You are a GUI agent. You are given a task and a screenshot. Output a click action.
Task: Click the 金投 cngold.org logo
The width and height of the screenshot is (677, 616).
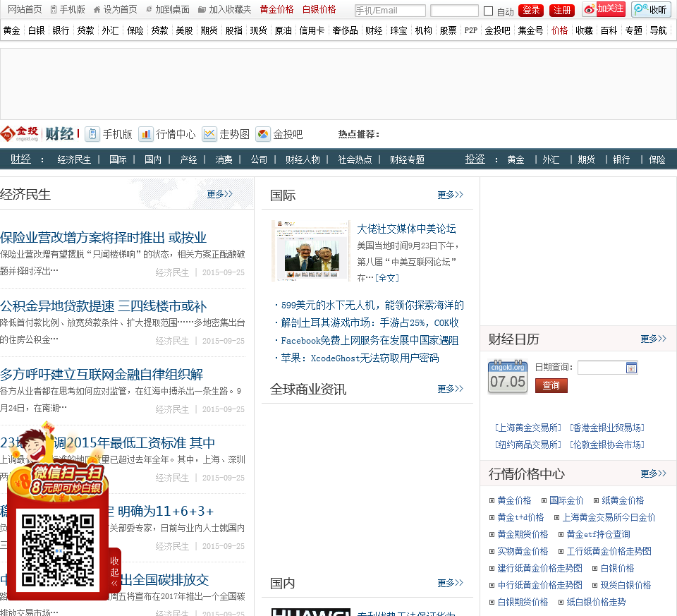pos(20,134)
